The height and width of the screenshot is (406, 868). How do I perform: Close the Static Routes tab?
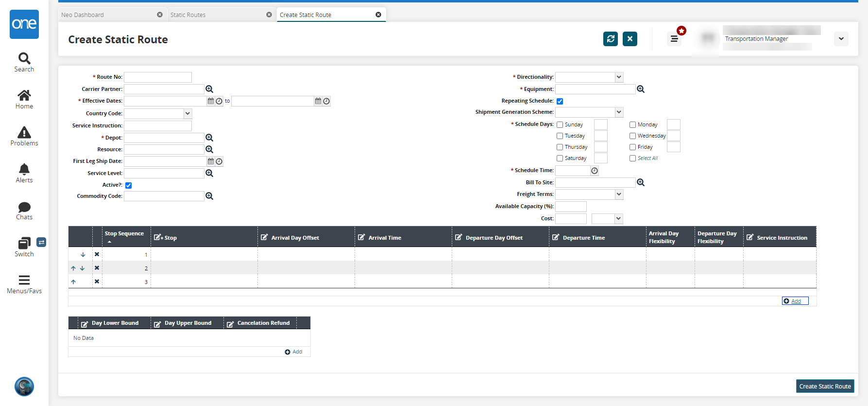coord(269,15)
